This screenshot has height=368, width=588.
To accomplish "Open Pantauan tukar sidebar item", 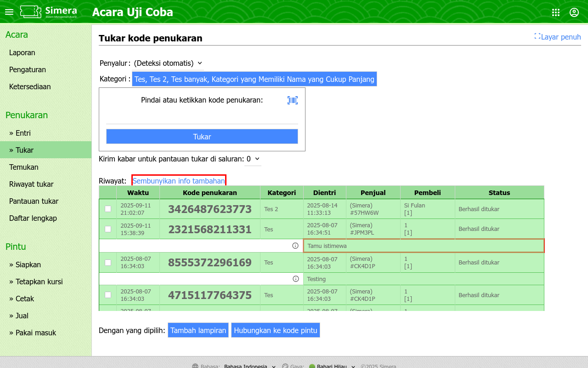I will point(34,201).
